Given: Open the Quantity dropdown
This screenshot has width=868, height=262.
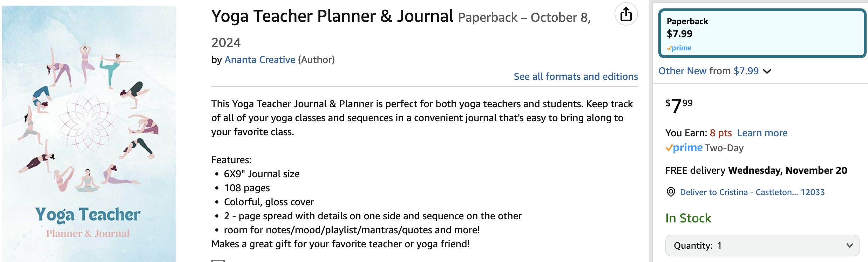Looking at the screenshot, I should 762,246.
